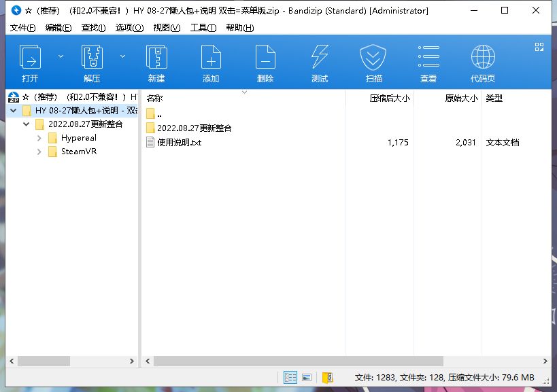Open the 查找(I) menu

[93, 28]
